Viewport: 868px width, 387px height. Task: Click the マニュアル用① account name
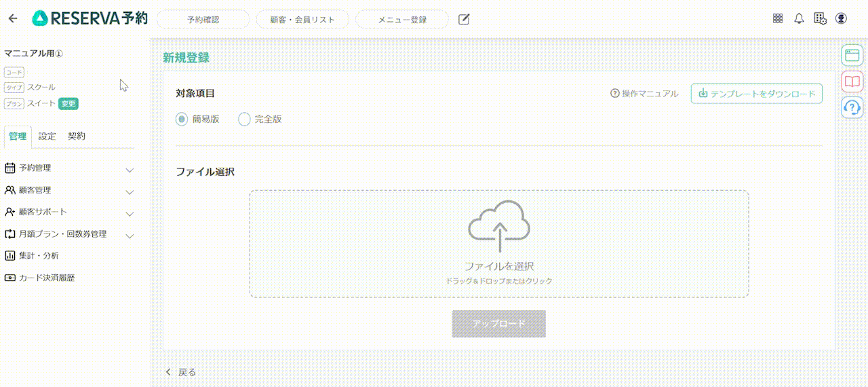34,53
